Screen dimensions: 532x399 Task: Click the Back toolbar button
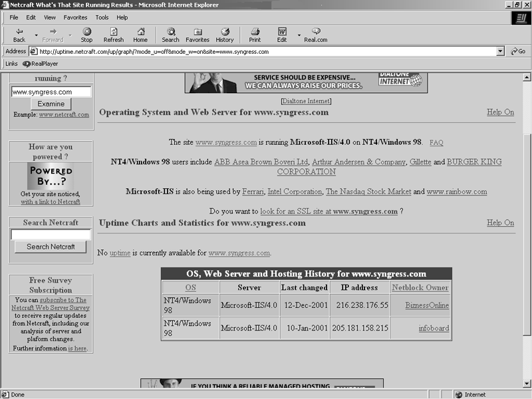(x=19, y=35)
